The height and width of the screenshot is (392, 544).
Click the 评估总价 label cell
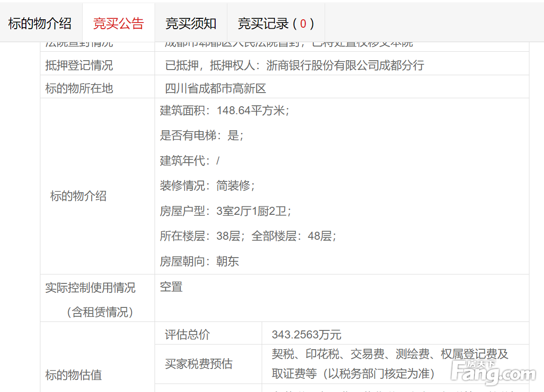[x=187, y=335]
